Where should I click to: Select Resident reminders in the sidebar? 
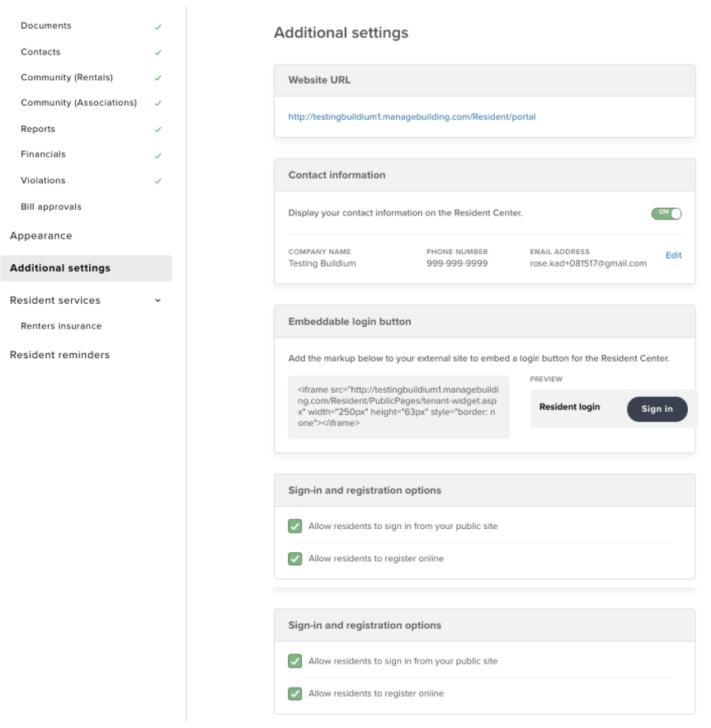click(60, 355)
